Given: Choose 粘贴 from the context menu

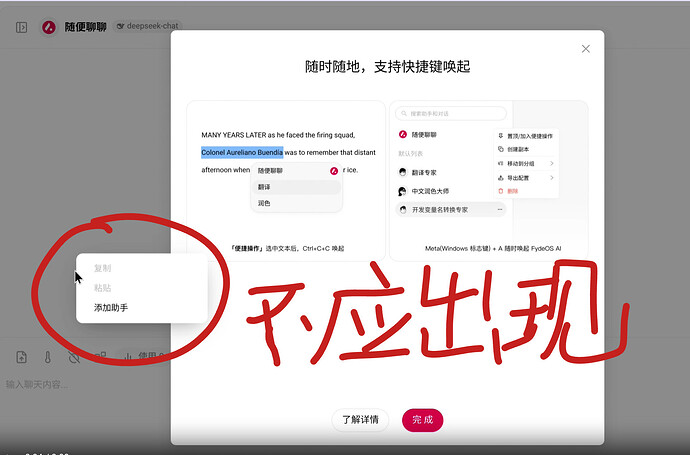Looking at the screenshot, I should (x=103, y=288).
